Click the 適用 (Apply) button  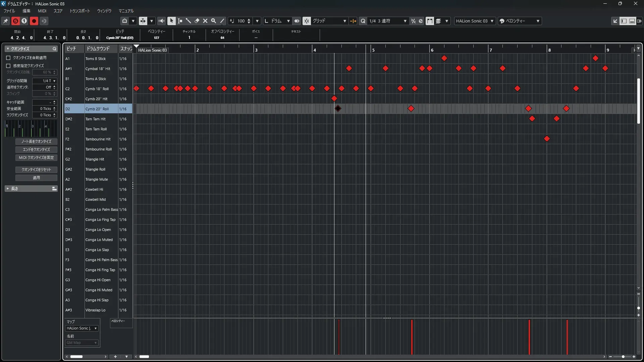[x=36, y=178]
